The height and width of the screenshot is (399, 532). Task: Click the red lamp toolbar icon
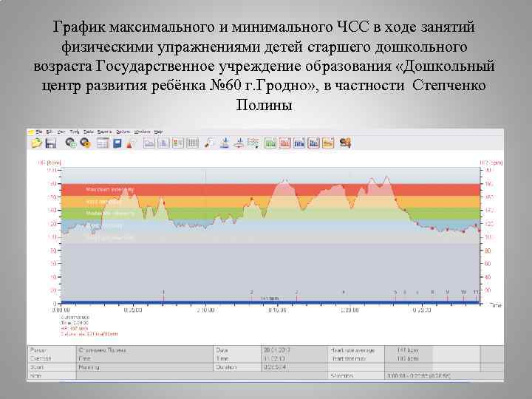pos(130,143)
